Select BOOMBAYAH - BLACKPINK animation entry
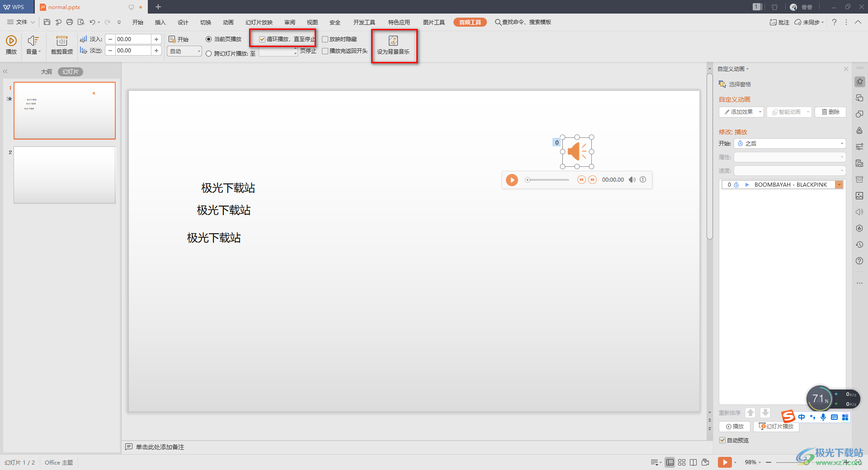 coord(783,184)
